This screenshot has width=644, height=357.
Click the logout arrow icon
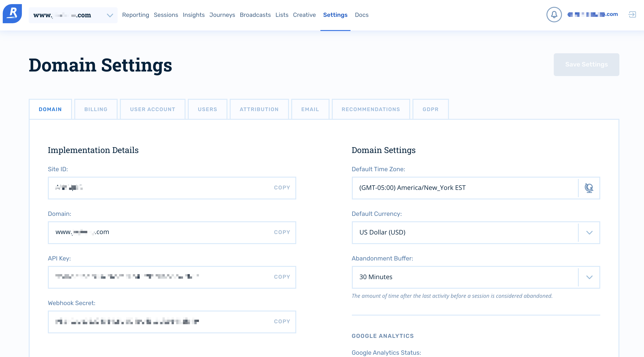click(632, 15)
